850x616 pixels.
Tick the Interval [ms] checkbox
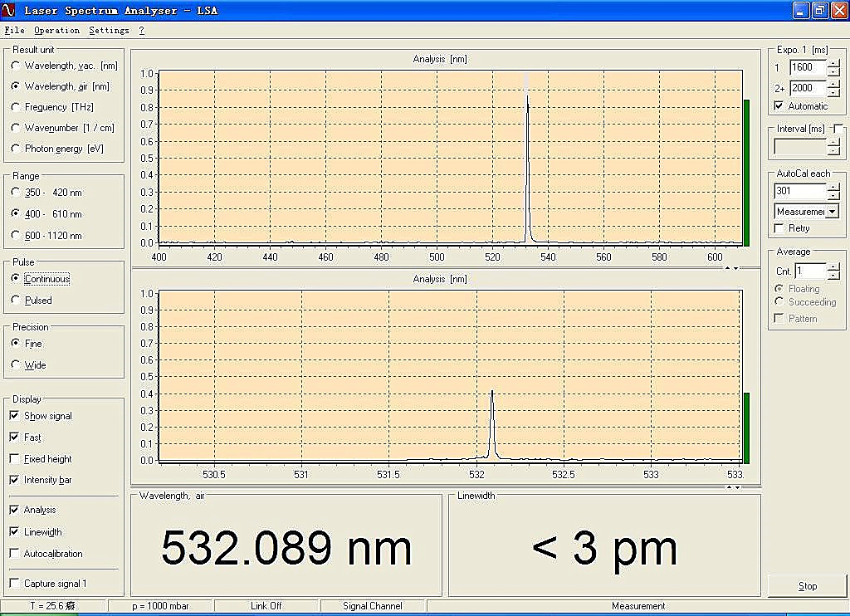(838, 129)
